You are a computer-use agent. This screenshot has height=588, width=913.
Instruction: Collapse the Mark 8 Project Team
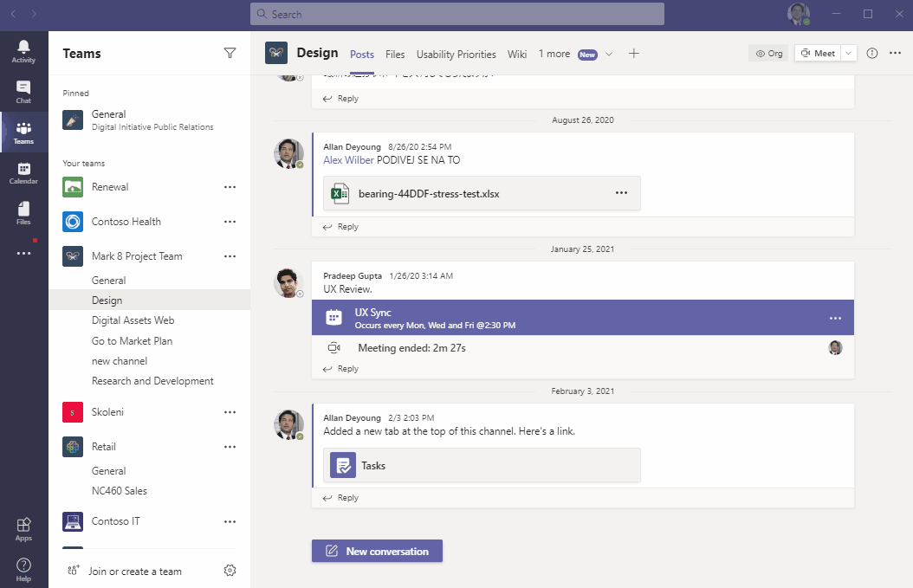click(x=137, y=256)
